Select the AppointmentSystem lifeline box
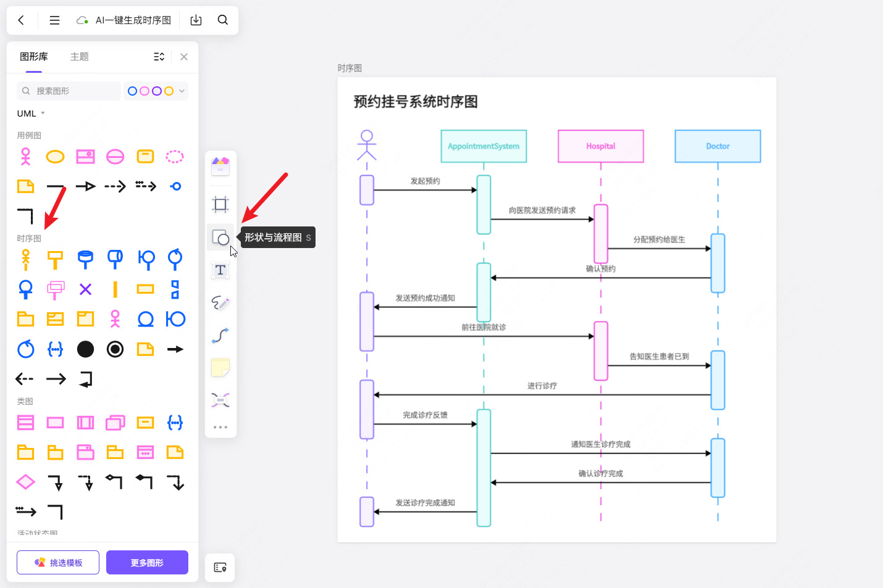The height and width of the screenshot is (588, 883). tap(483, 146)
